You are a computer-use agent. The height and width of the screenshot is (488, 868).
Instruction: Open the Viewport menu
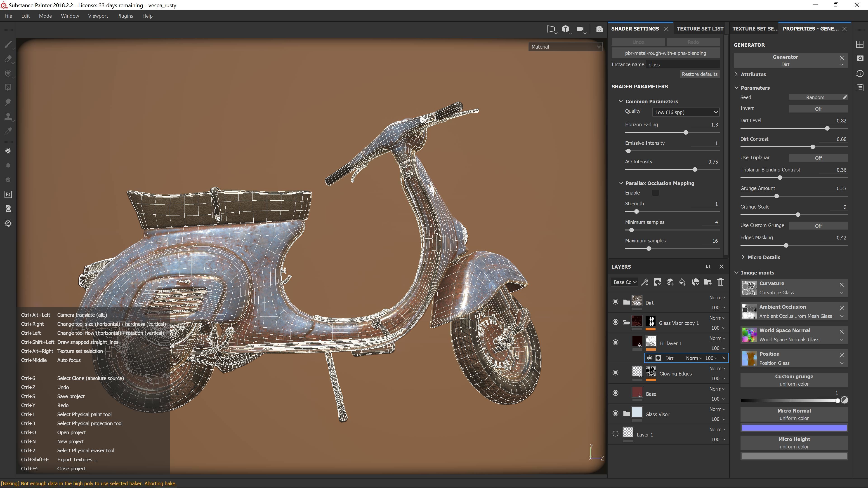click(x=98, y=16)
